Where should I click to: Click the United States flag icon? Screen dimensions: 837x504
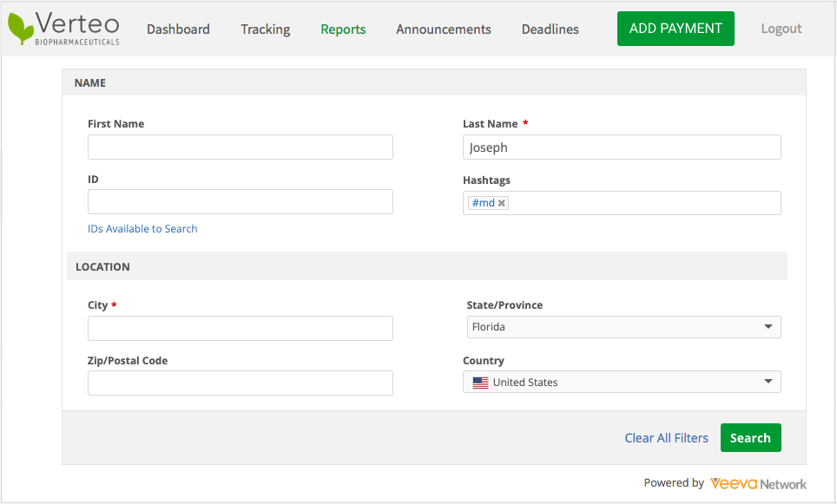click(480, 383)
